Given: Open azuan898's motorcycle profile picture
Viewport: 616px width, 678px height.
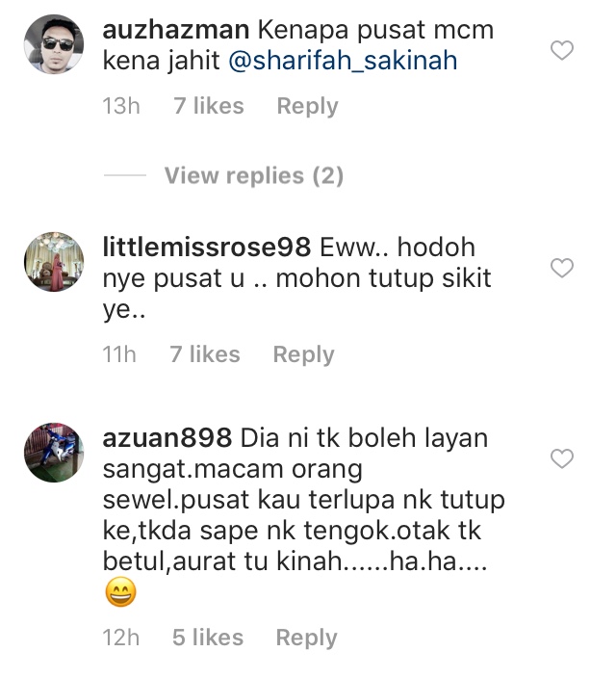Looking at the screenshot, I should click(x=54, y=453).
